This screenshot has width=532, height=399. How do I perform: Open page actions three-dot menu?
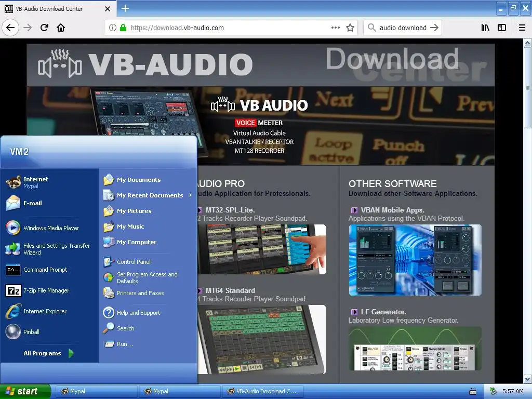pyautogui.click(x=335, y=28)
